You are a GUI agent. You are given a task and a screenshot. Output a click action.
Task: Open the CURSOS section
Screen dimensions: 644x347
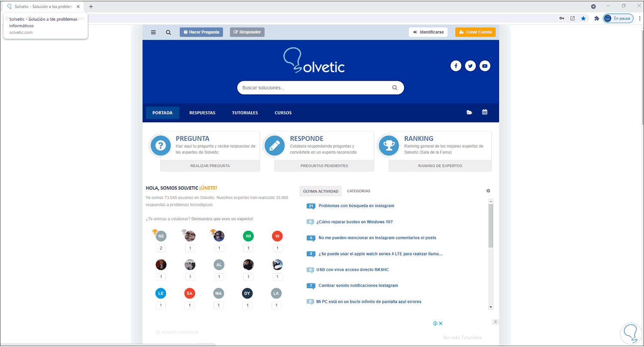pos(283,113)
